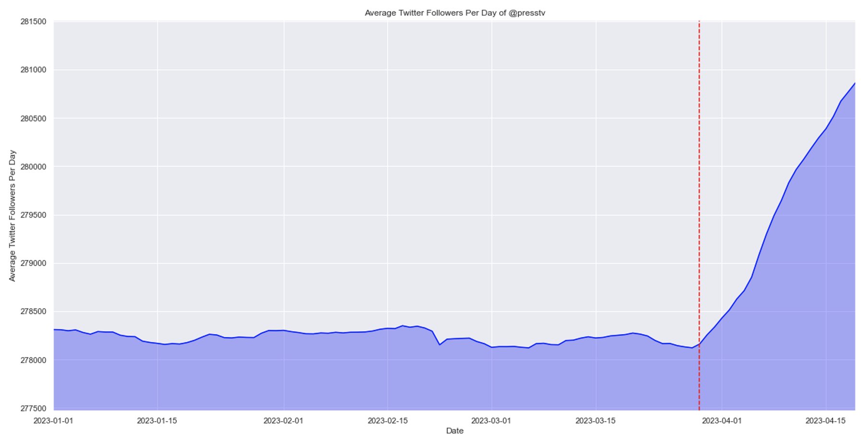Image resolution: width=868 pixels, height=439 pixels.
Task: Click the x-axis label "Date"
Action: 455,431
